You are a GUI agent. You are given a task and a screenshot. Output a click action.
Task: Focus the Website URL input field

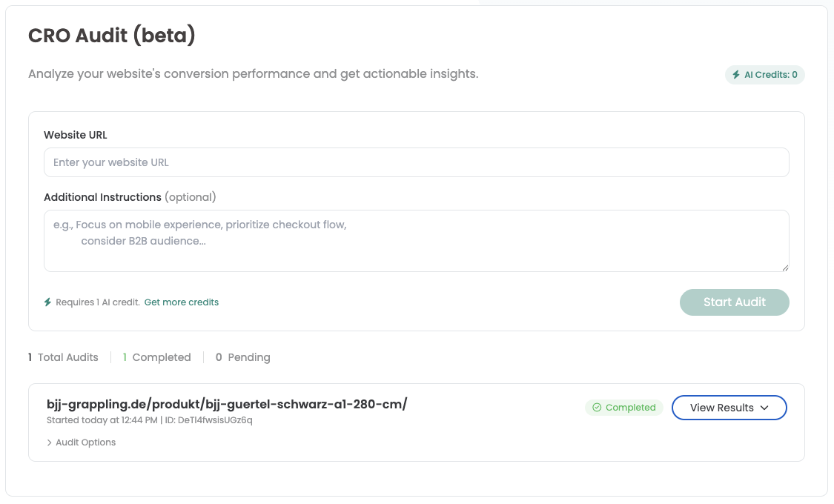416,162
